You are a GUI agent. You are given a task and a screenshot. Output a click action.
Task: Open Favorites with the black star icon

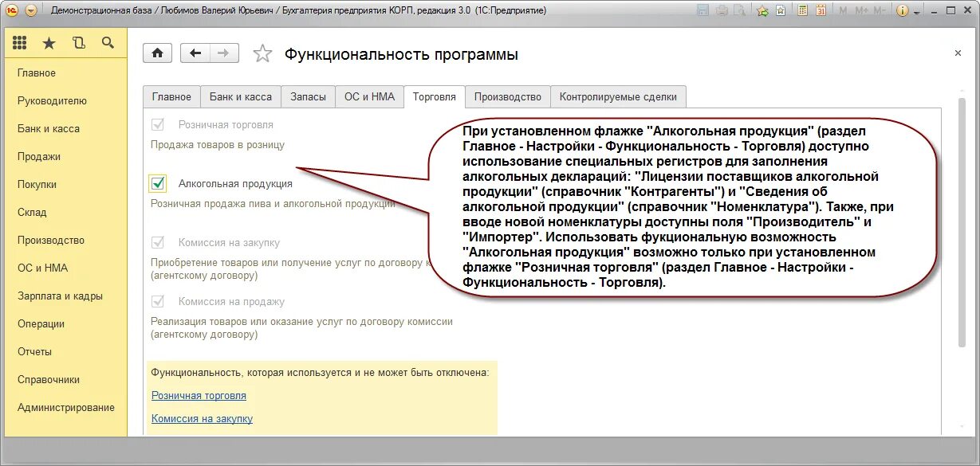click(x=49, y=43)
